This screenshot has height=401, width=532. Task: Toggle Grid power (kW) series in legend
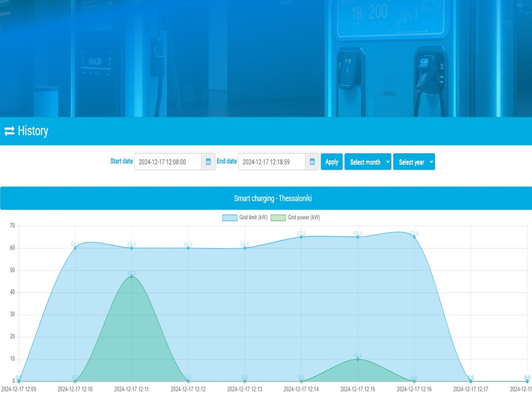coord(295,218)
